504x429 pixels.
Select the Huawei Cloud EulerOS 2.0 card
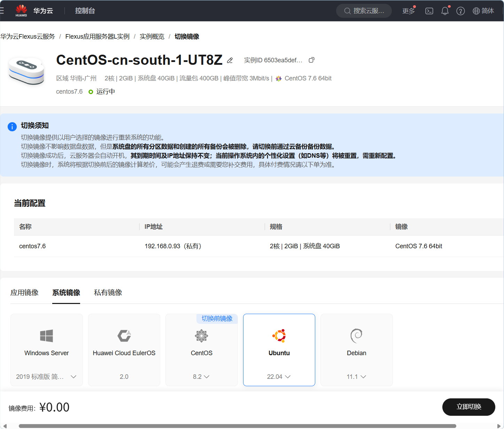click(124, 350)
